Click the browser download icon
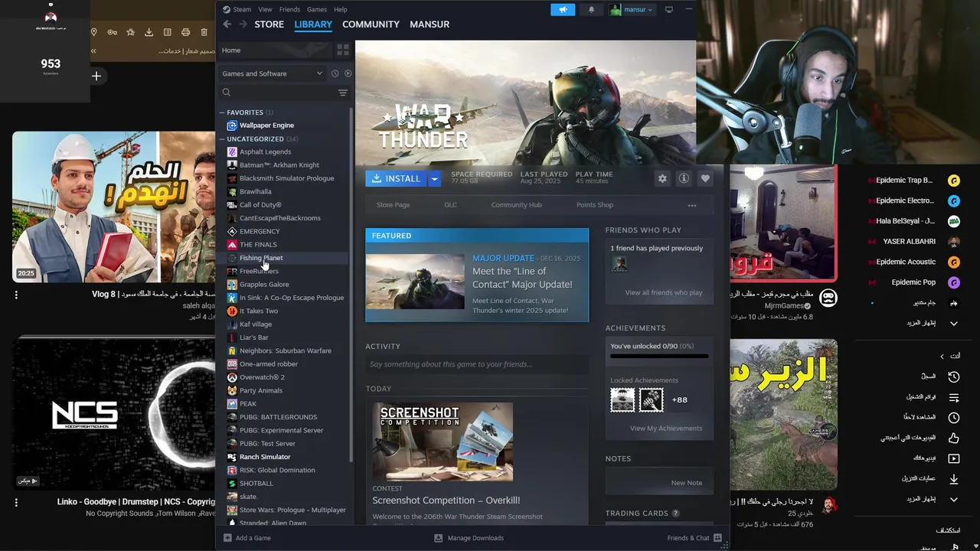The height and width of the screenshot is (551, 980). click(x=149, y=32)
